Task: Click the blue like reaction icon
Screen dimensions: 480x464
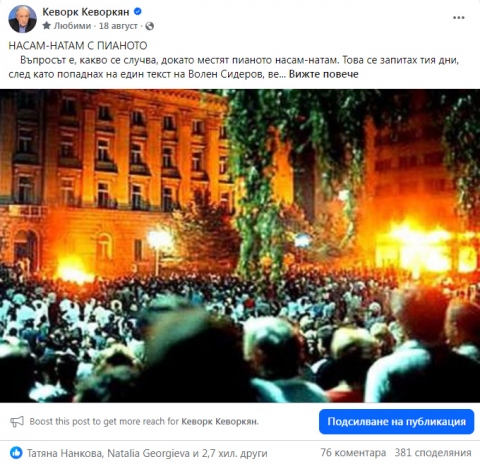Action: [16, 453]
